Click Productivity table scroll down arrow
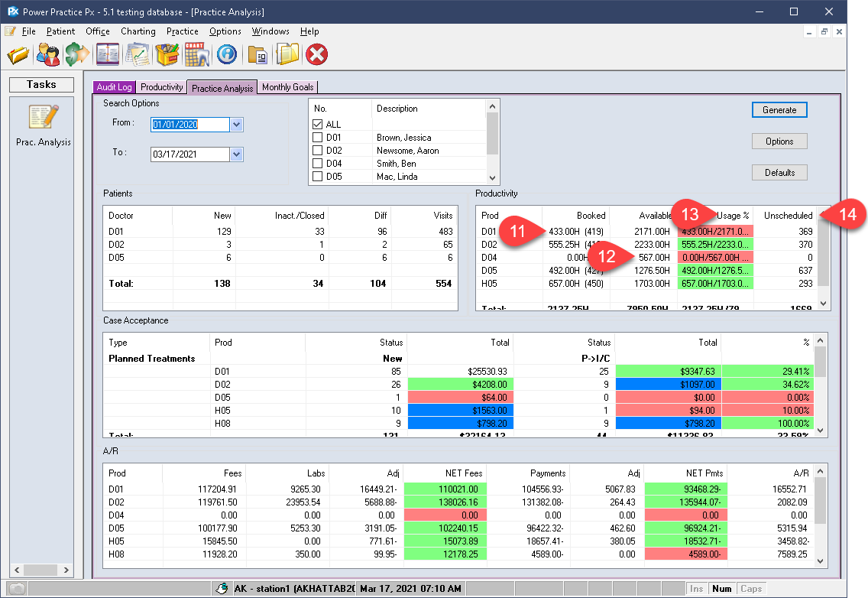The height and width of the screenshot is (598, 868). pyautogui.click(x=823, y=303)
